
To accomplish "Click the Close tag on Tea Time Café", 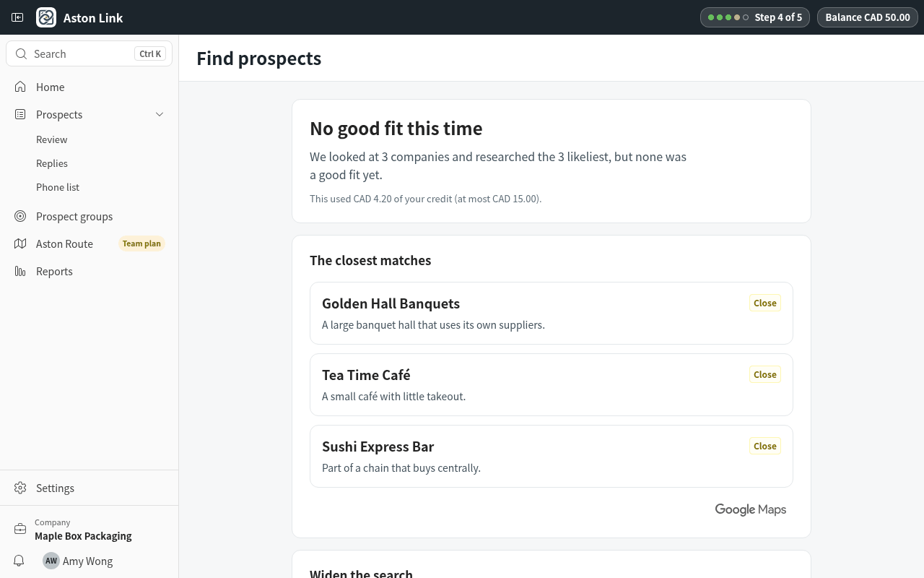I will coord(765,374).
